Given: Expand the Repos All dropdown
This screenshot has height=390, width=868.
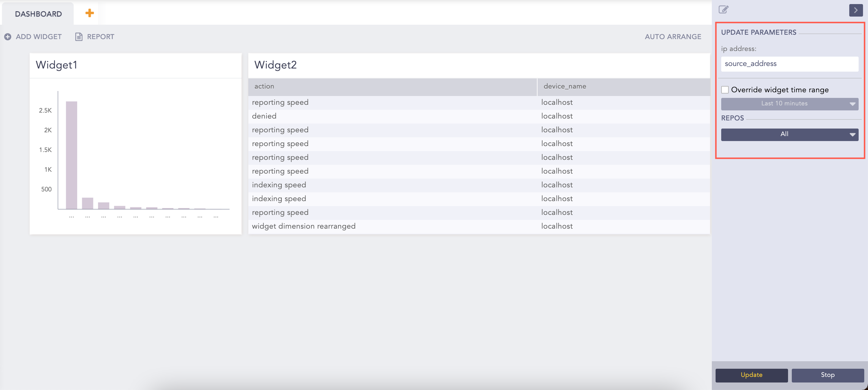Looking at the screenshot, I should pyautogui.click(x=789, y=134).
